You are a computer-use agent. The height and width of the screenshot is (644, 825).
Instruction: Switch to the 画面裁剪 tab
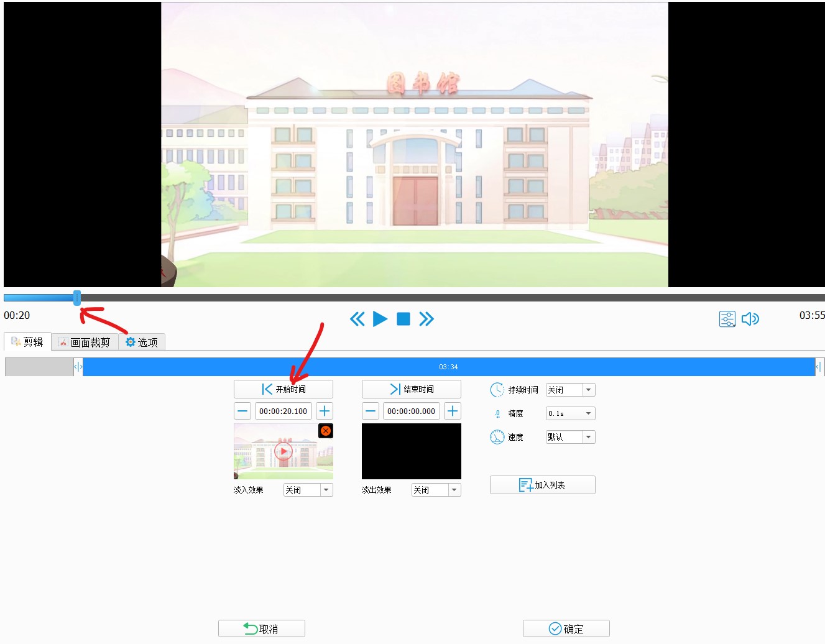click(x=85, y=343)
